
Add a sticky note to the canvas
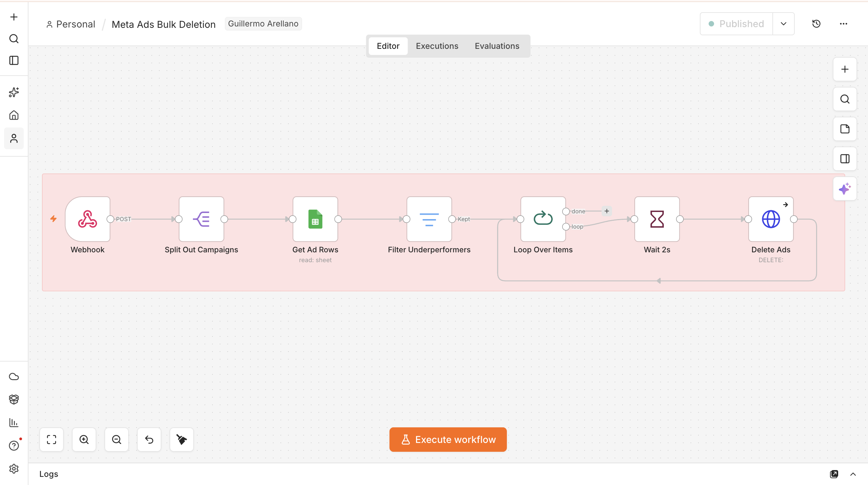845,129
